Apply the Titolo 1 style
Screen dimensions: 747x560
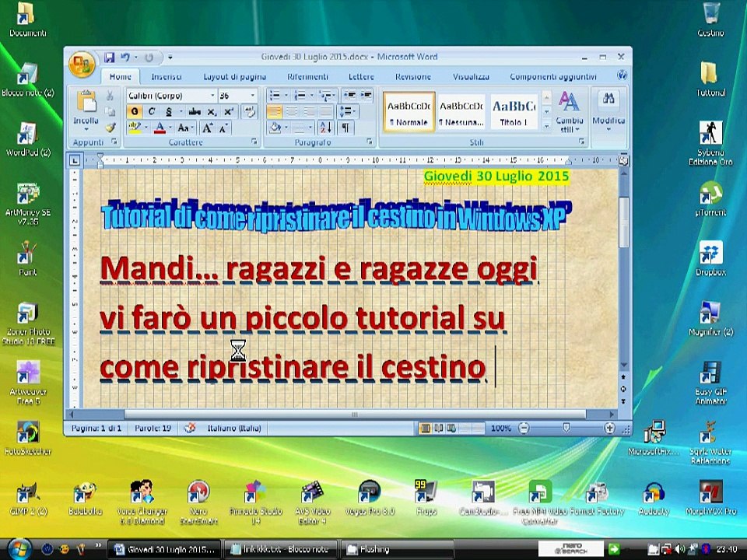[514, 112]
